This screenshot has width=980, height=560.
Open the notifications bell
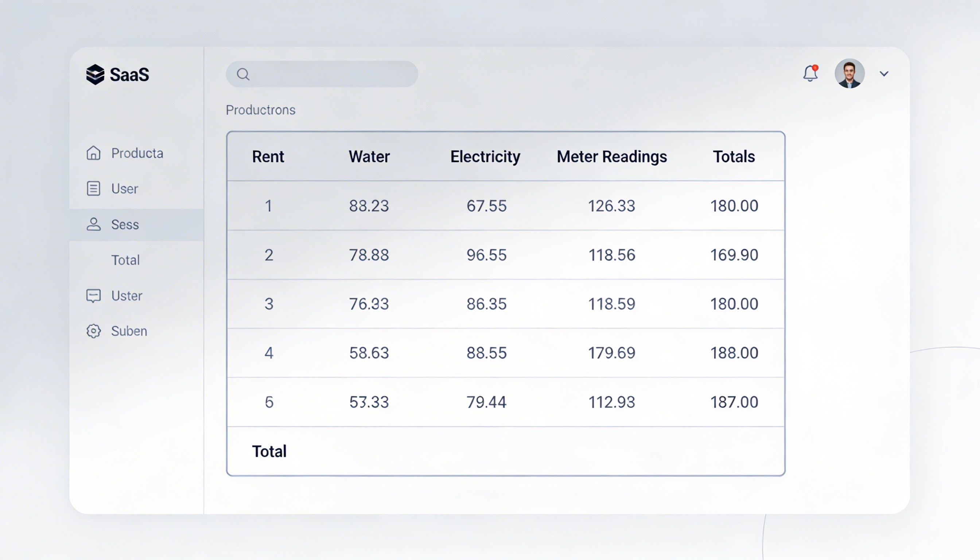[x=810, y=73]
